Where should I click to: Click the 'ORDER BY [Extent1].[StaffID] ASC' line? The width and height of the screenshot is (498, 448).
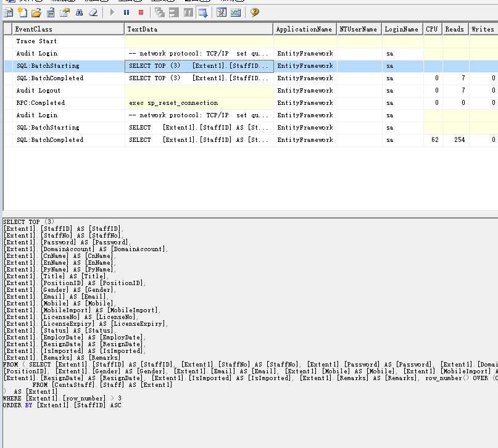click(x=62, y=405)
